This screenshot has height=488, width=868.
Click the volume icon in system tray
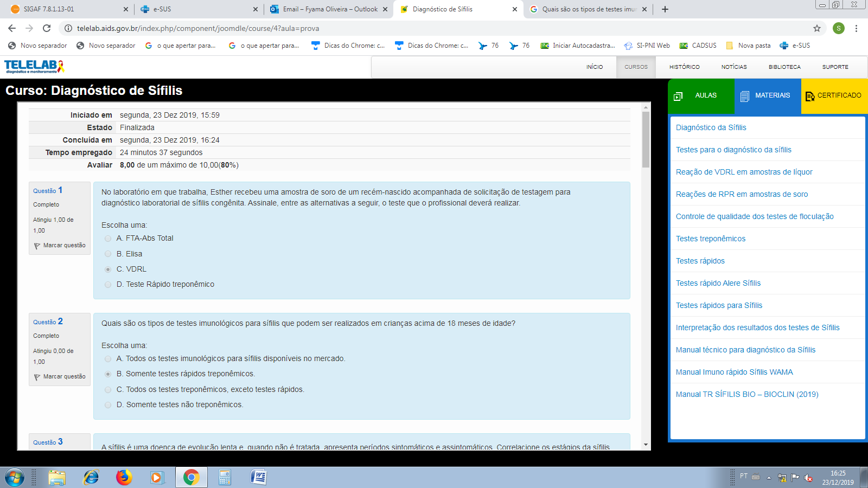(x=808, y=478)
